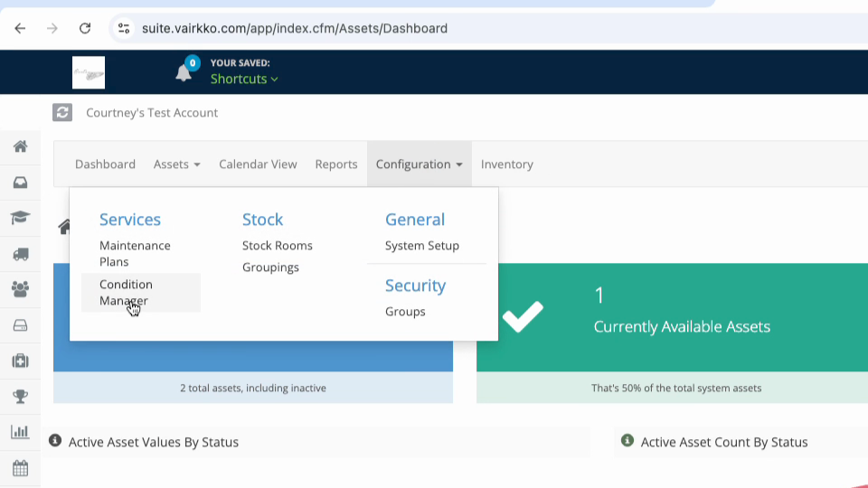Click the Stock heading
Viewport: 868px width, 488px height.
click(x=262, y=220)
